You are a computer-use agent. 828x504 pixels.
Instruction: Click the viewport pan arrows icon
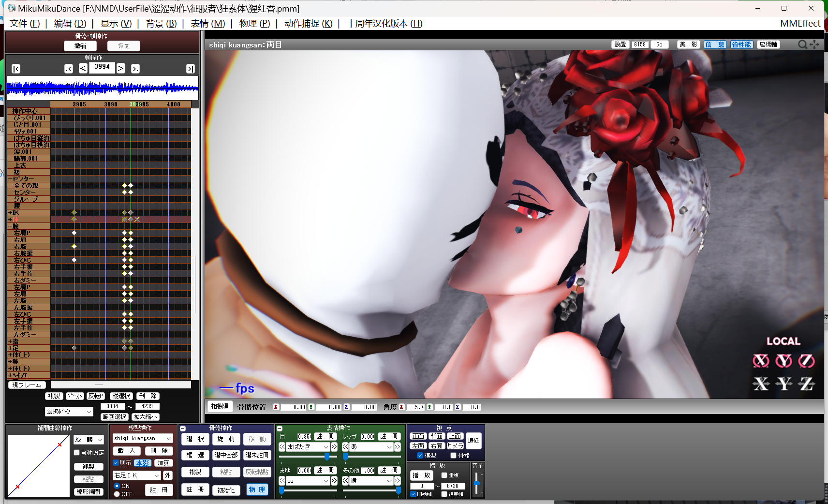815,44
